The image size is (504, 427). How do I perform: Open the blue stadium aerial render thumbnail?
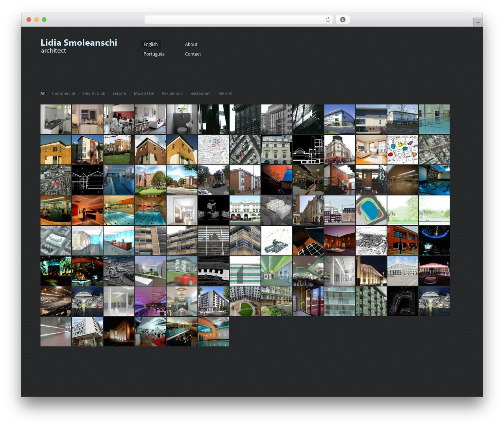click(371, 210)
